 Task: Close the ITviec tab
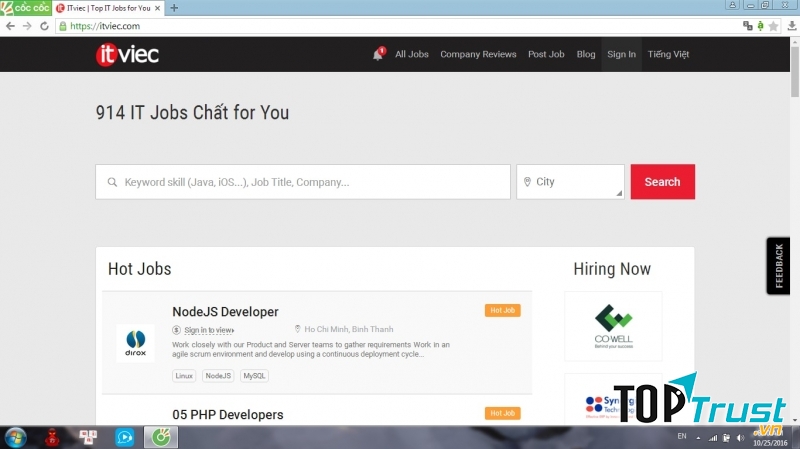(x=157, y=8)
